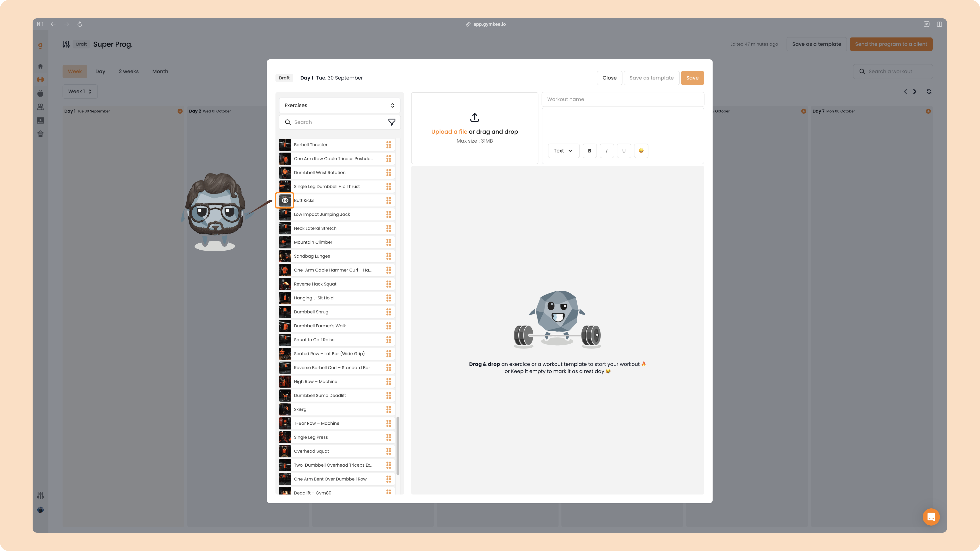Save the Day 1 workout
The height and width of the screenshot is (551, 980).
pyautogui.click(x=692, y=78)
